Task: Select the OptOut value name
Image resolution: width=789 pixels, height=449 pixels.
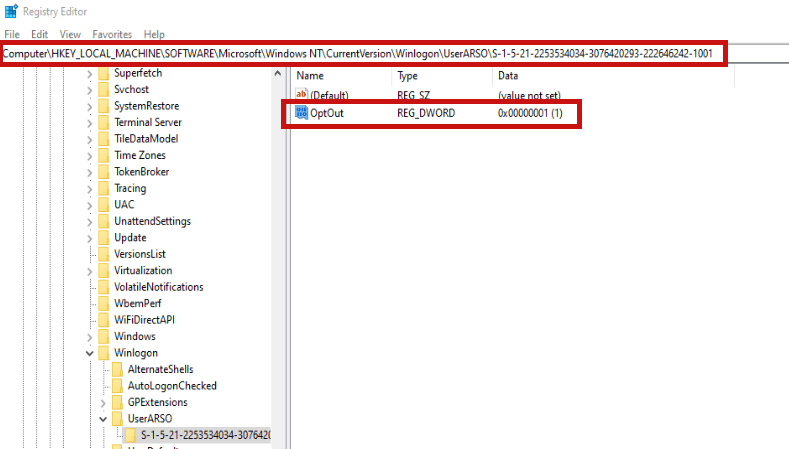Action: point(327,113)
